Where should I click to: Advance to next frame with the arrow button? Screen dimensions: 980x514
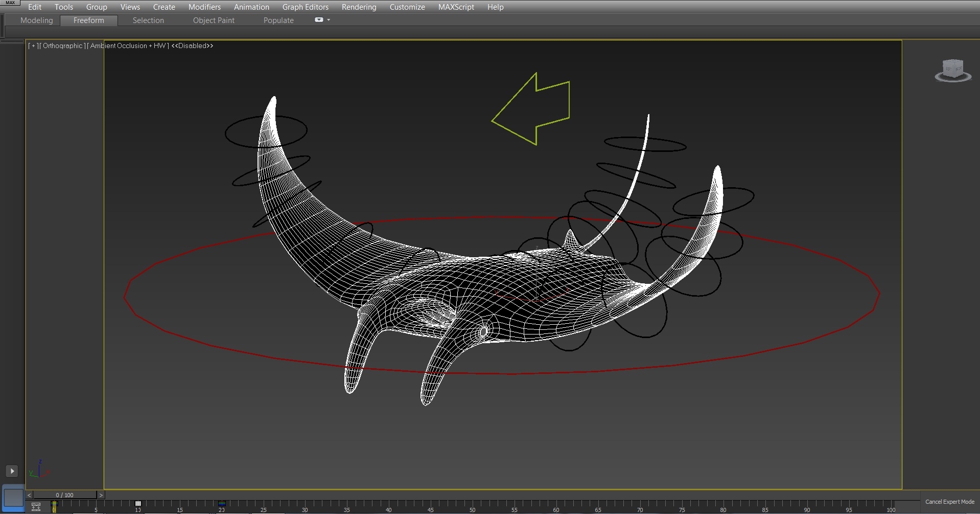[x=102, y=495]
